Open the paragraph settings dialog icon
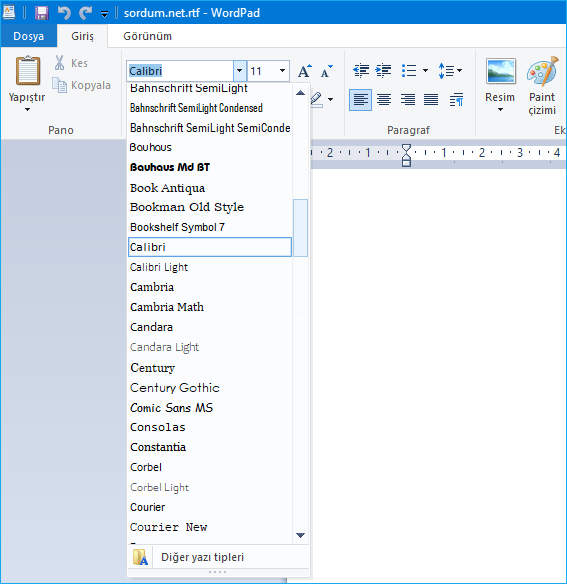Image resolution: width=567 pixels, height=584 pixels. tap(456, 99)
